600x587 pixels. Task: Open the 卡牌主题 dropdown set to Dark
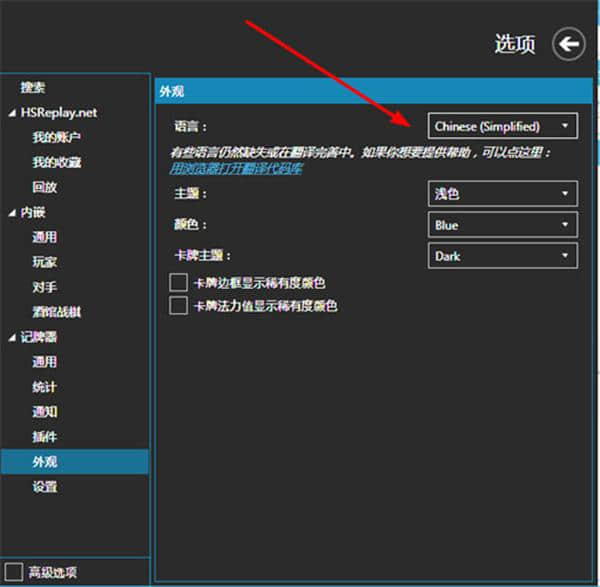click(x=502, y=256)
